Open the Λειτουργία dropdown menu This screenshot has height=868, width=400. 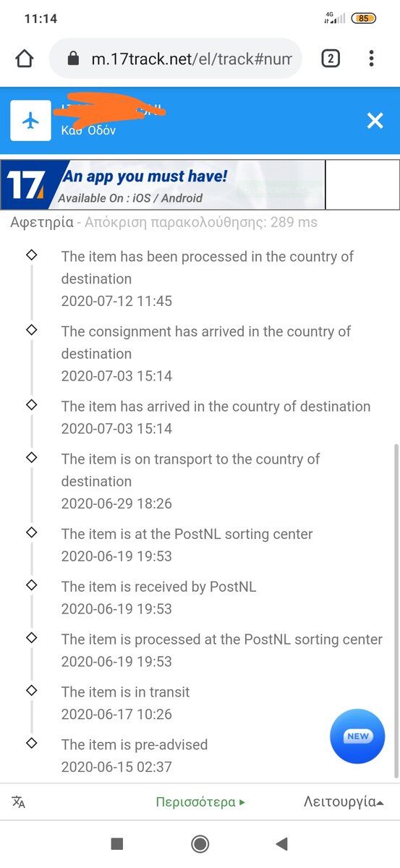[344, 801]
